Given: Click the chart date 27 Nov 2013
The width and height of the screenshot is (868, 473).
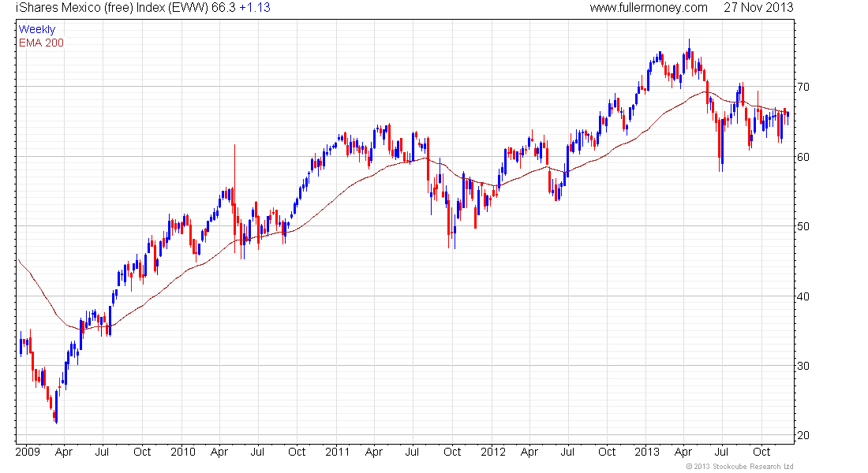Looking at the screenshot, I should (758, 8).
